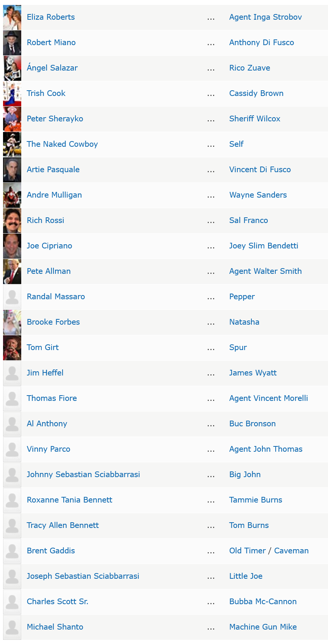Open Eliza Roberts' actor page

click(x=50, y=17)
